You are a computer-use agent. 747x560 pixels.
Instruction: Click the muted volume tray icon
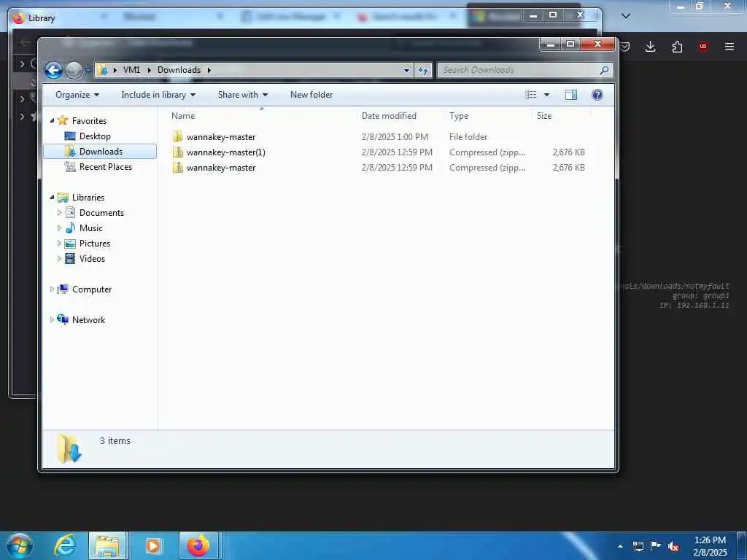click(x=673, y=547)
